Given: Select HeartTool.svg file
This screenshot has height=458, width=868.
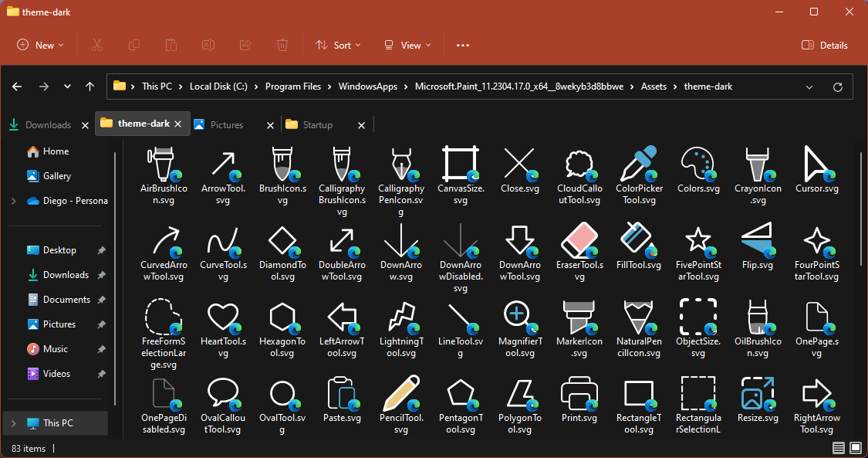Looking at the screenshot, I should click(x=222, y=329).
